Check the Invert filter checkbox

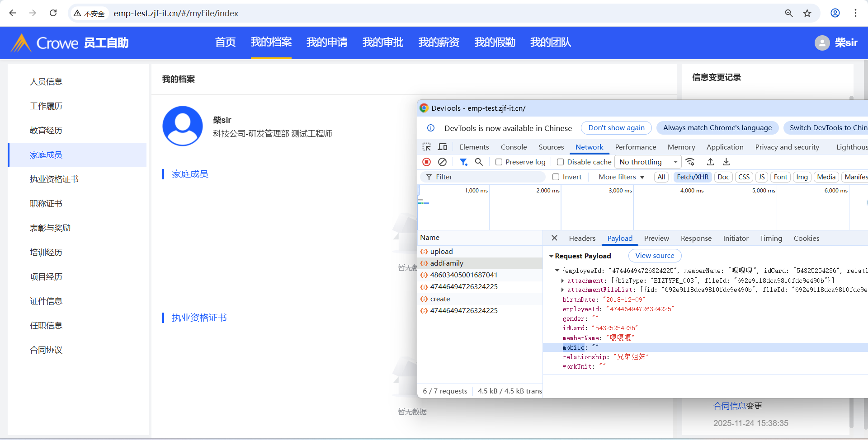coord(556,177)
